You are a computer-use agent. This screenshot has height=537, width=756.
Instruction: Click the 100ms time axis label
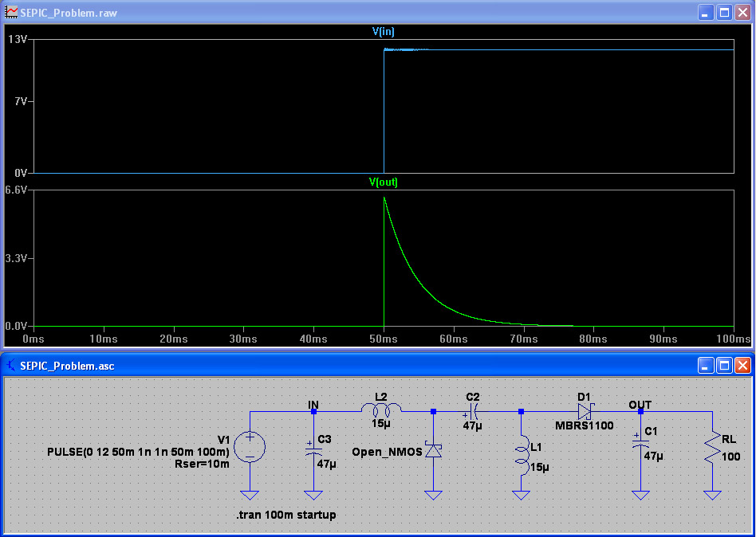pyautogui.click(x=733, y=339)
